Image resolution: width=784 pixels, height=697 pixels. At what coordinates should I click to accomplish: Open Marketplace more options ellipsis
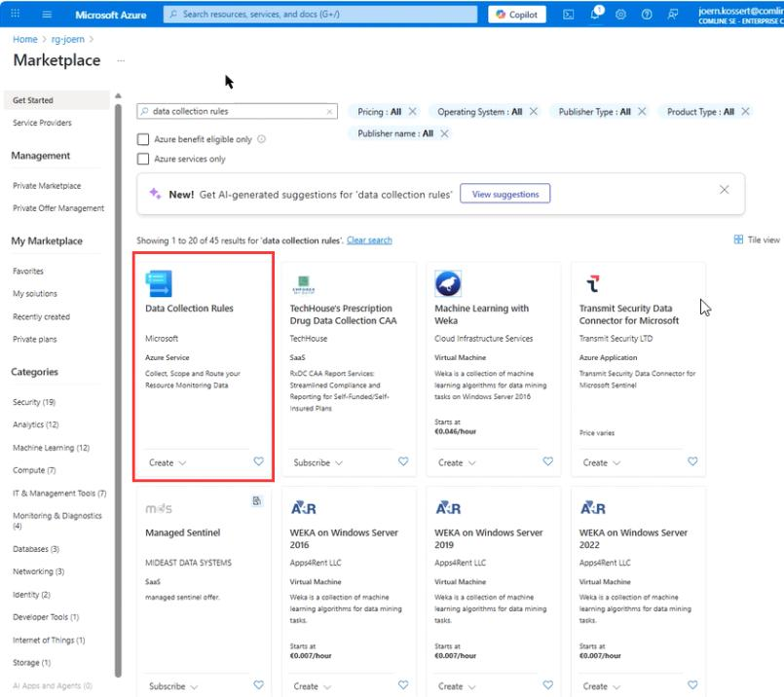tap(121, 60)
